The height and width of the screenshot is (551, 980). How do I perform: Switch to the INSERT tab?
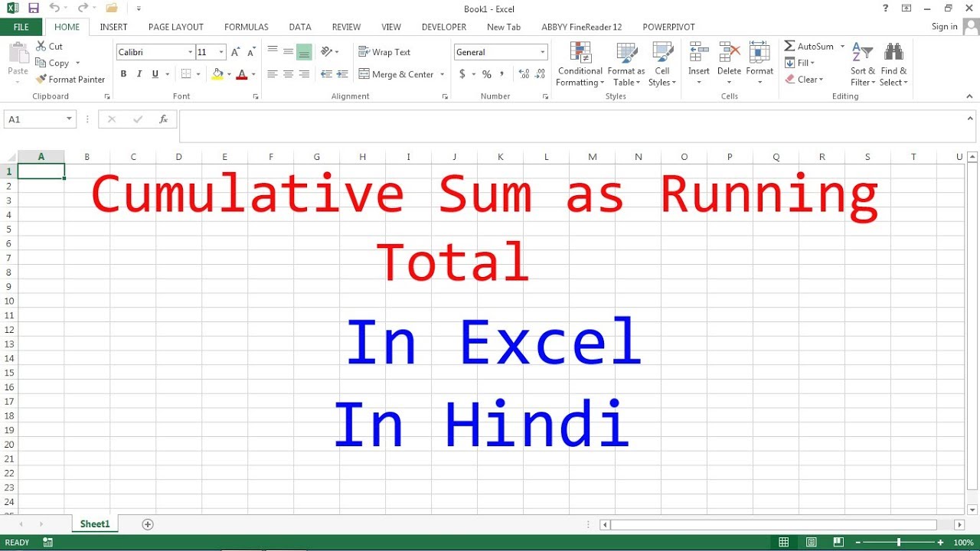pyautogui.click(x=113, y=27)
